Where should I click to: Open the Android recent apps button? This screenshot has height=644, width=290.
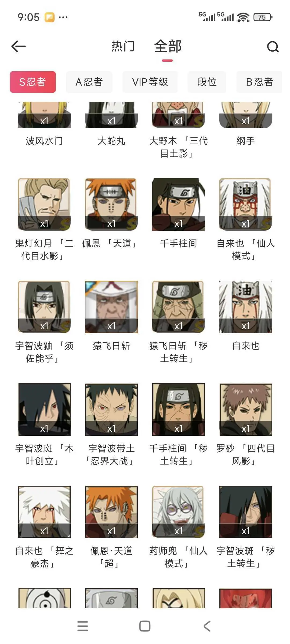[82, 626]
